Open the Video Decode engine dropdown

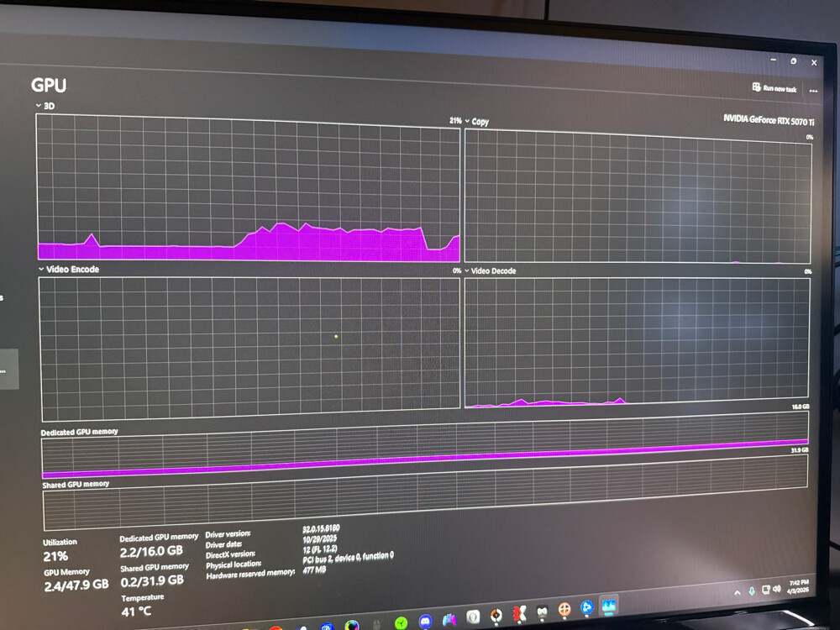466,270
